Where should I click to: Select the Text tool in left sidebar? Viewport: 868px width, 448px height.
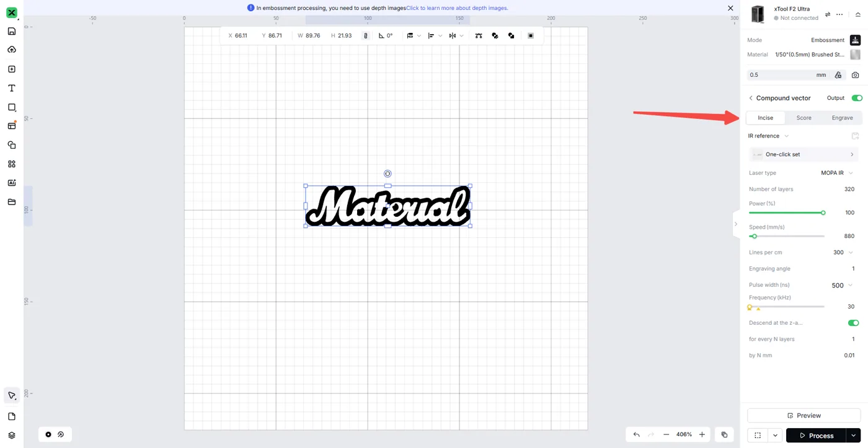pos(11,89)
